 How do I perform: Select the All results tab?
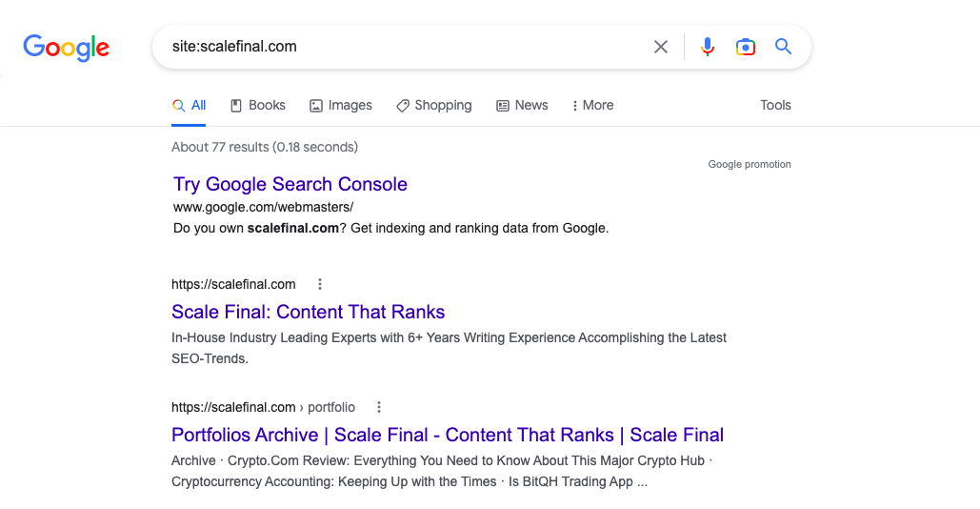[x=190, y=105]
